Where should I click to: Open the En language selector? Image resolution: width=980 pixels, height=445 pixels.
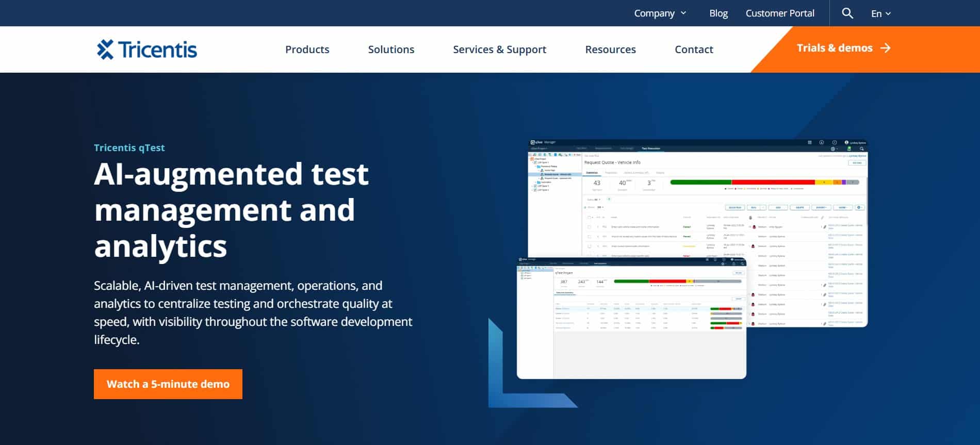881,13
